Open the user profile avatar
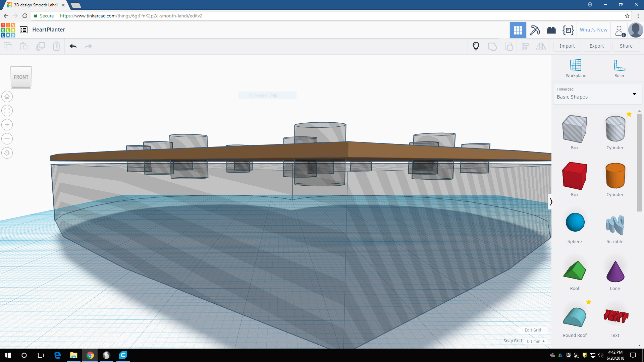644x362 pixels. (x=636, y=30)
